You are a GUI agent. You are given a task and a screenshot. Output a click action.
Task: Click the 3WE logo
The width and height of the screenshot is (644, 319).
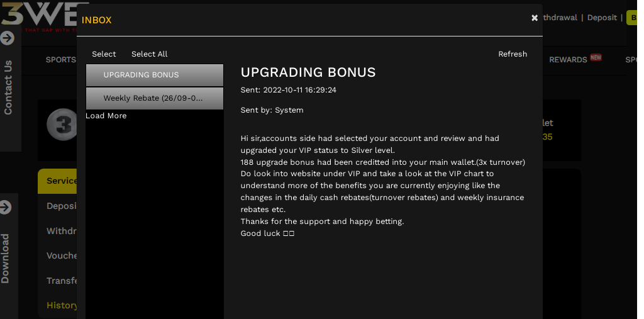tap(39, 16)
